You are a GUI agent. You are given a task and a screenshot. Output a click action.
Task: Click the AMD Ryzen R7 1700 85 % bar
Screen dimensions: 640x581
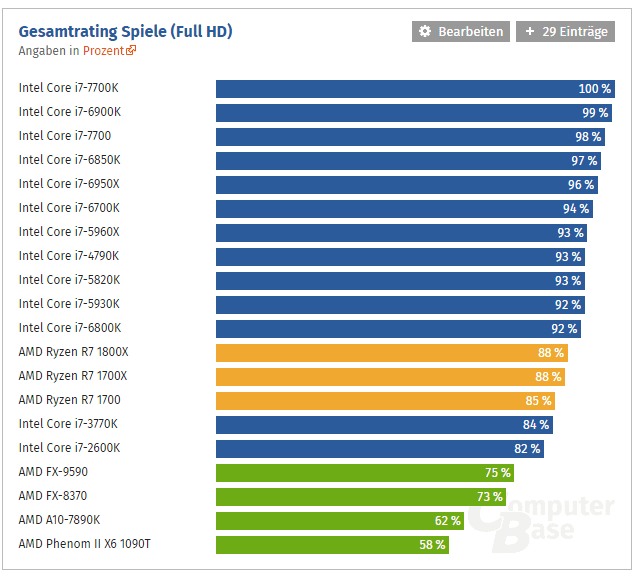click(385, 401)
